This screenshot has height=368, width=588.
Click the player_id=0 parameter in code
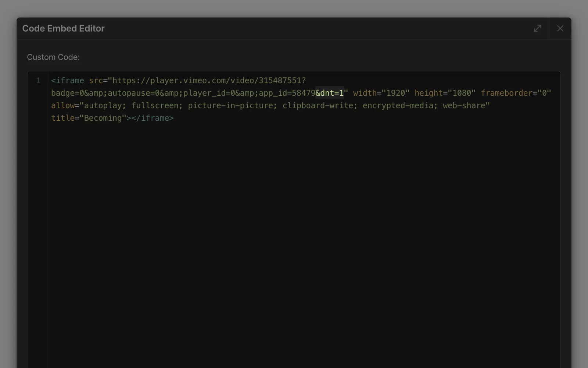(x=209, y=93)
